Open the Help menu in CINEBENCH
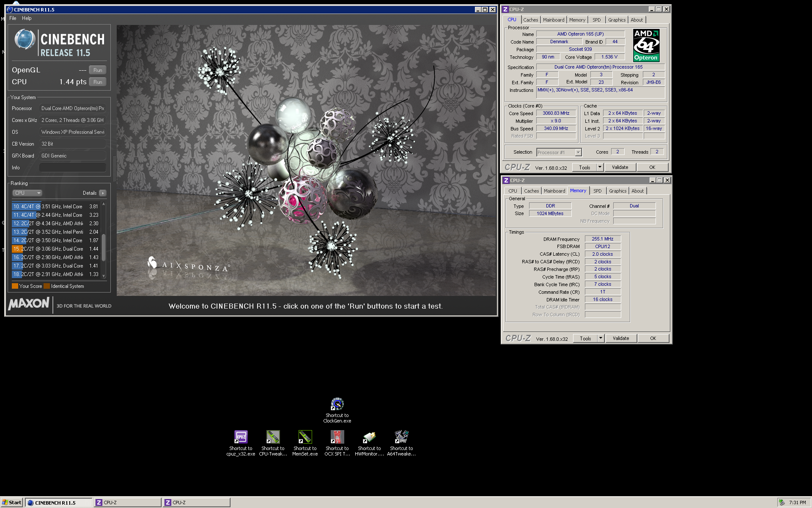Viewport: 812px width, 508px height. [x=27, y=18]
